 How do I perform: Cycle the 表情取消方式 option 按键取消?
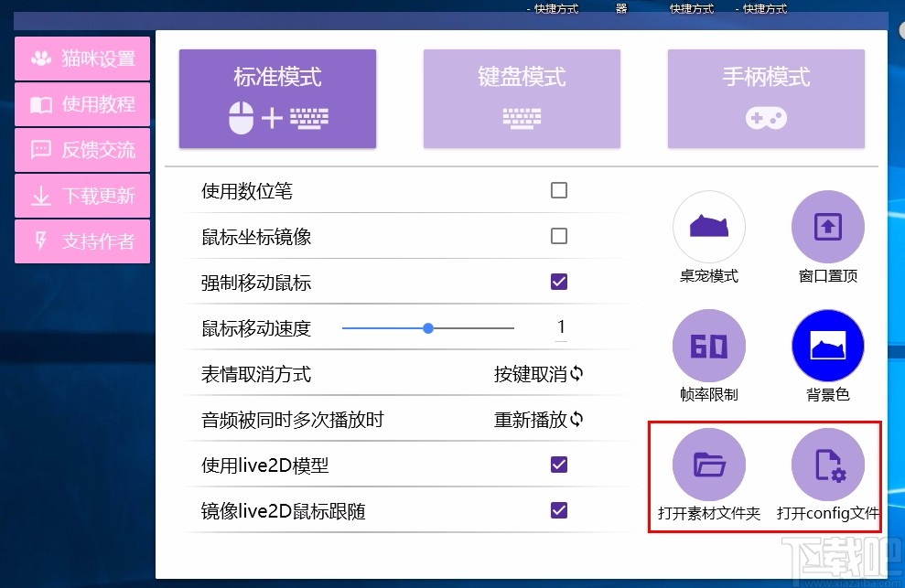pos(538,374)
